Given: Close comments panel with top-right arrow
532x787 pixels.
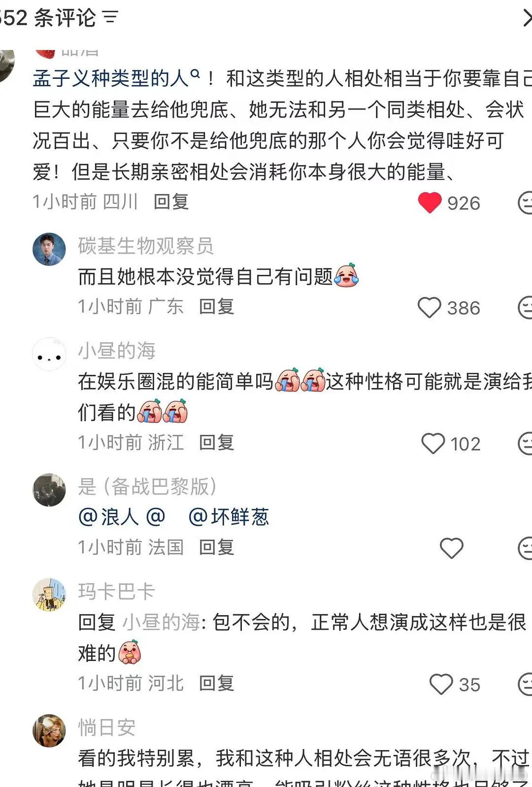Looking at the screenshot, I should point(526,18).
